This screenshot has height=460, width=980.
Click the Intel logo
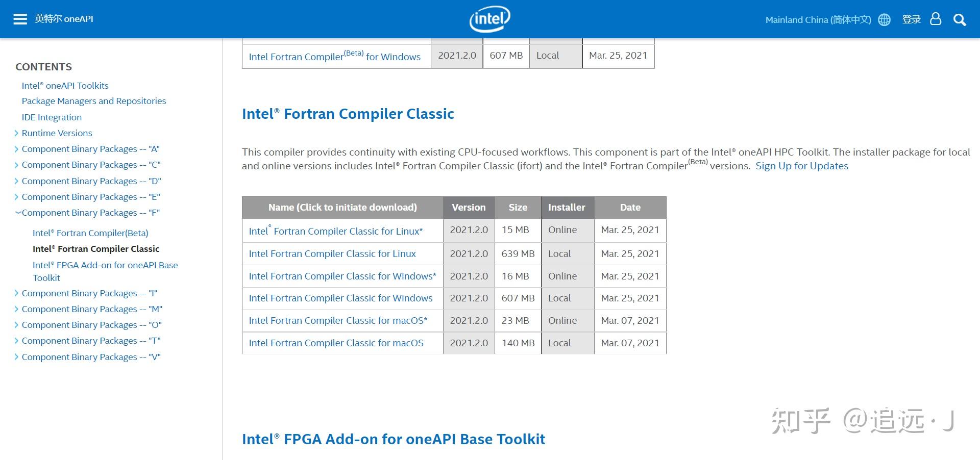[489, 19]
